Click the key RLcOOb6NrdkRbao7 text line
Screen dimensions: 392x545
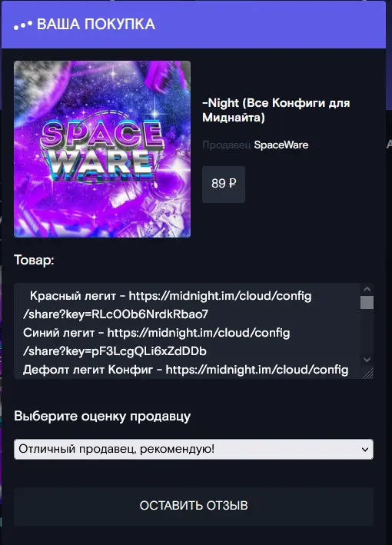coord(116,314)
